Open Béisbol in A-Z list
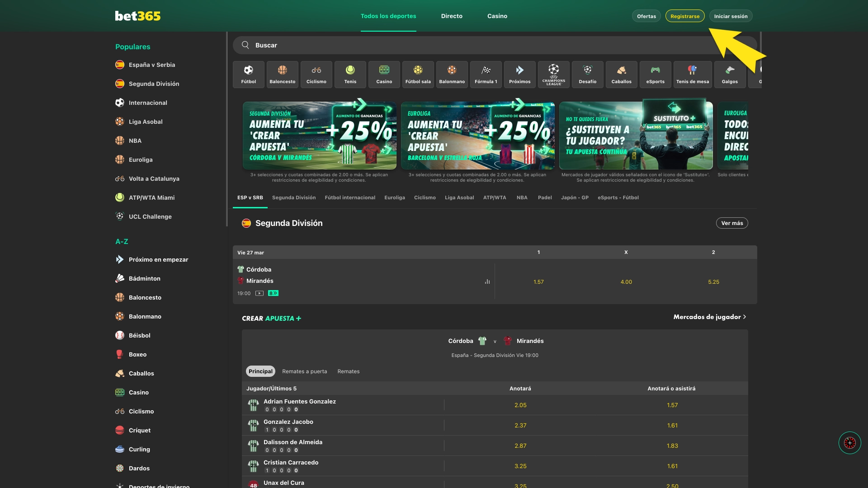Viewport: 868px width, 488px height. tap(139, 335)
